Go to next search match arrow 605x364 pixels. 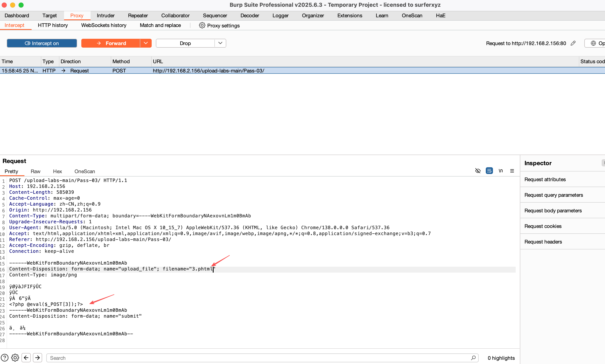[37, 358]
